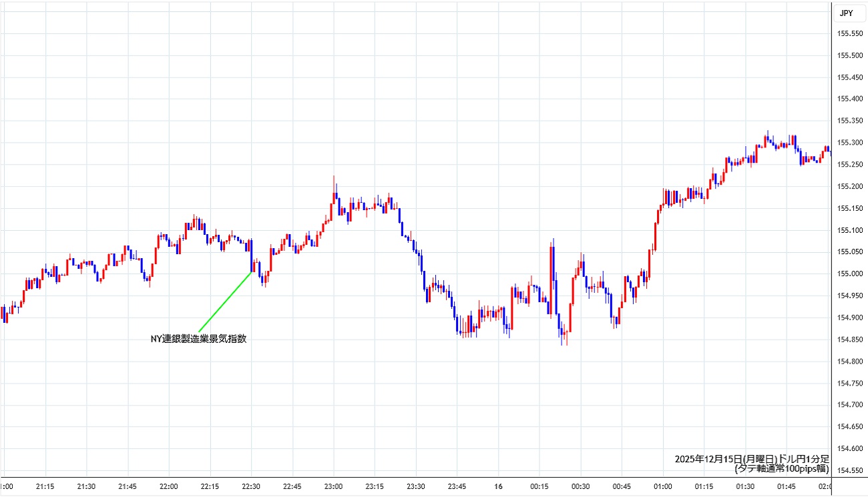The width and height of the screenshot is (868, 497).
Task: Click the tall red candle after 00:15
Action: coord(553,274)
